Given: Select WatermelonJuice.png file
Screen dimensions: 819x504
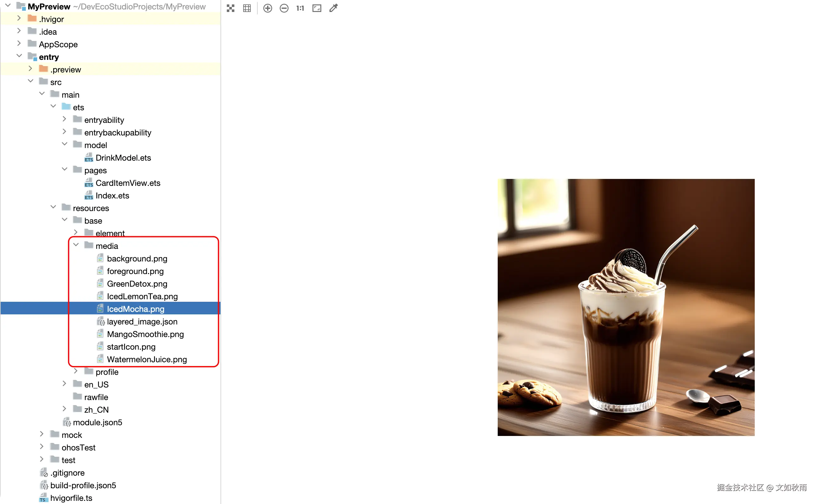Looking at the screenshot, I should 147,359.
